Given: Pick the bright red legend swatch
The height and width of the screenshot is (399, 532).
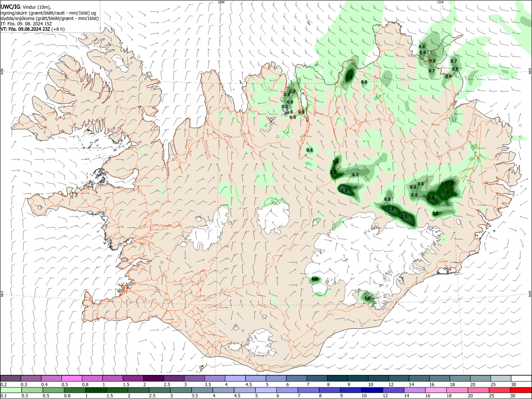Looking at the screenshot, I should pyautogui.click(x=521, y=390).
